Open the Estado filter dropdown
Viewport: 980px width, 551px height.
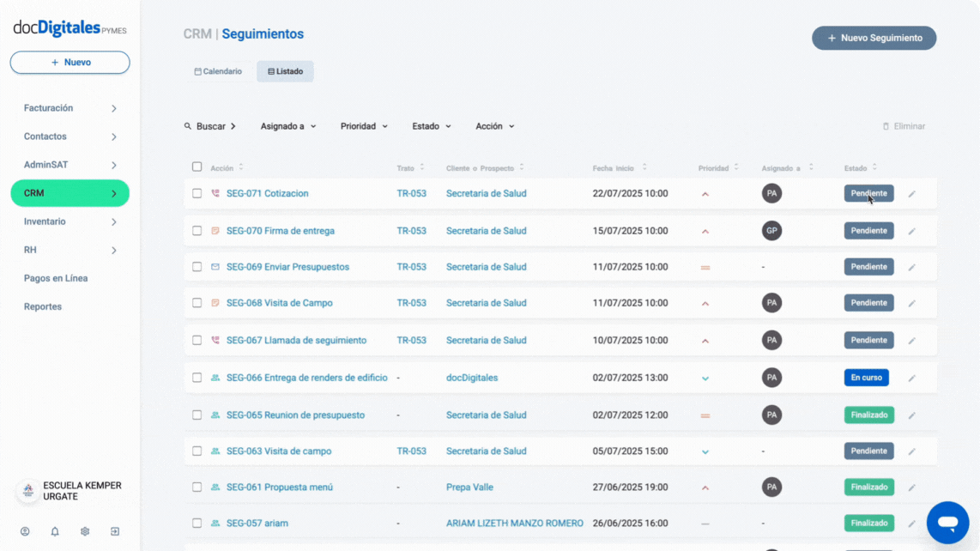tap(432, 126)
